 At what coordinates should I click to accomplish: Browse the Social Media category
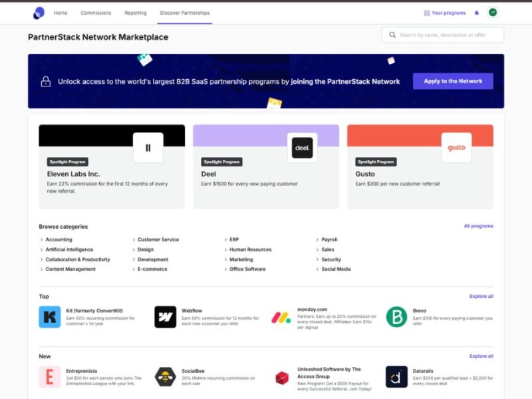[336, 269]
